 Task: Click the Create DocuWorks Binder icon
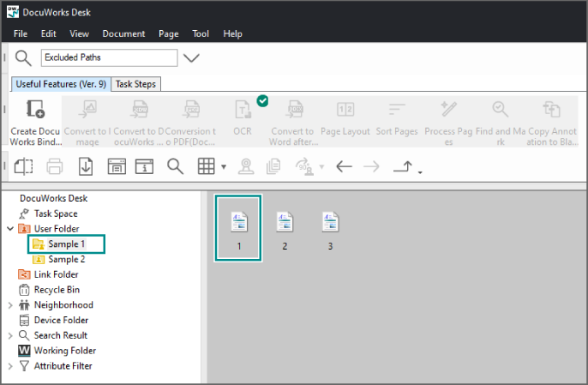coord(35,110)
